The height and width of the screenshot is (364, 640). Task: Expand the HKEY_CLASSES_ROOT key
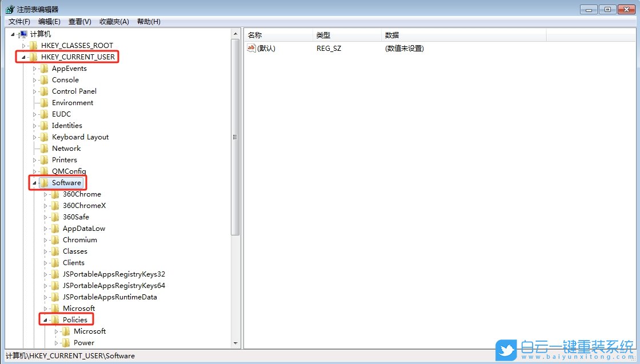pyautogui.click(x=24, y=45)
